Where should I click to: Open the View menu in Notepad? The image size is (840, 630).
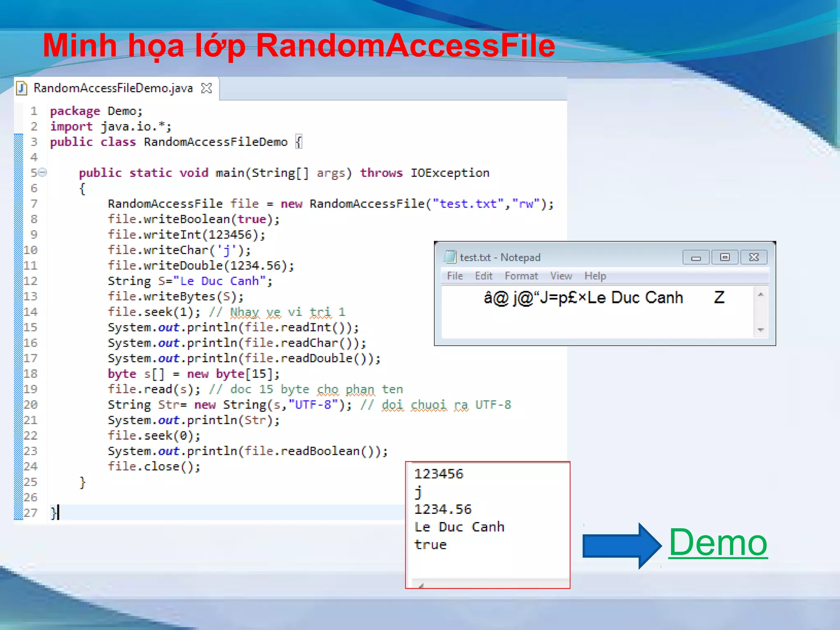pos(561,276)
